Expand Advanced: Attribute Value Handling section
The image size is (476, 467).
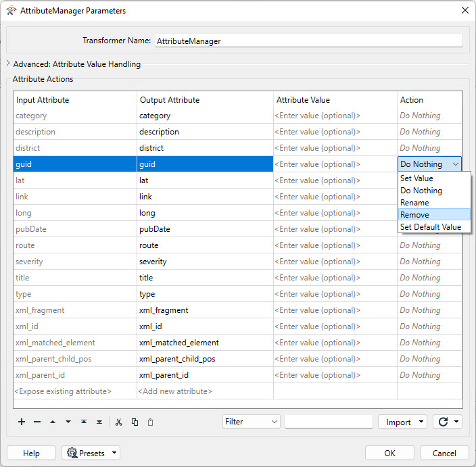[x=8, y=64]
